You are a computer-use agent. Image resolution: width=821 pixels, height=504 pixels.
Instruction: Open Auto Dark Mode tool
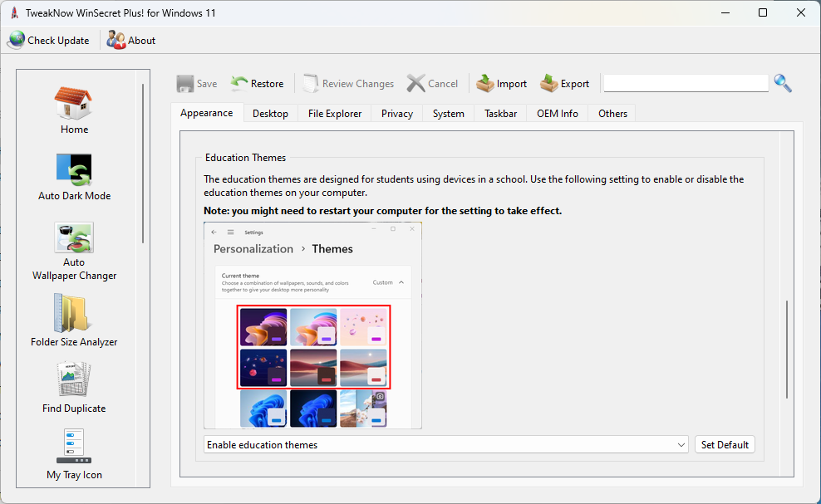[x=74, y=169]
